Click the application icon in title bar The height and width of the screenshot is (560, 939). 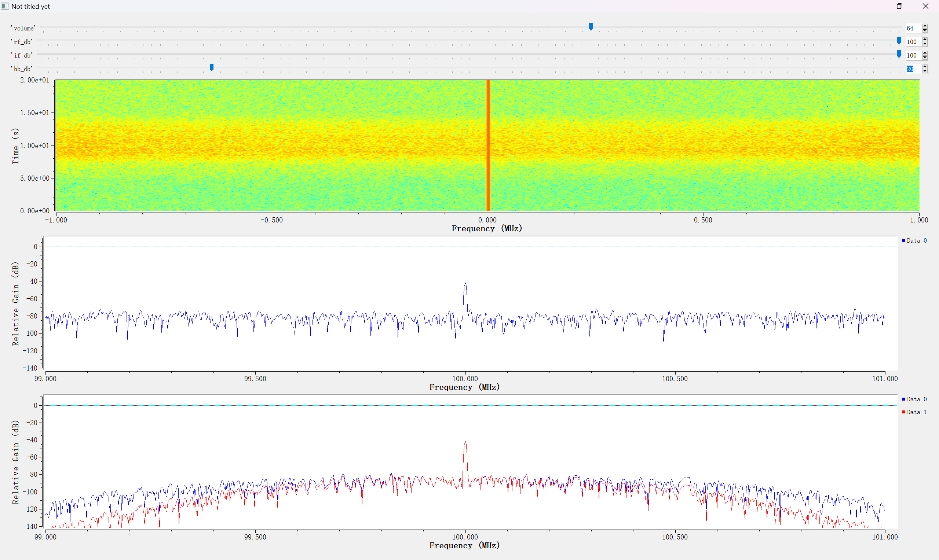coord(5,6)
